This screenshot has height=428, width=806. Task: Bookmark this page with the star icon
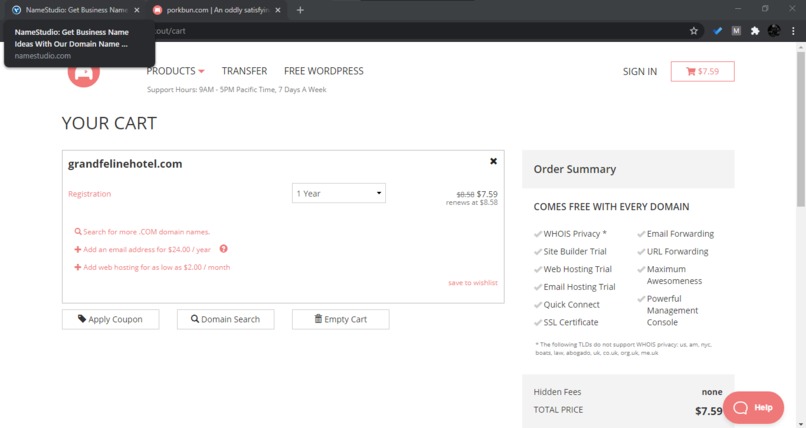694,31
